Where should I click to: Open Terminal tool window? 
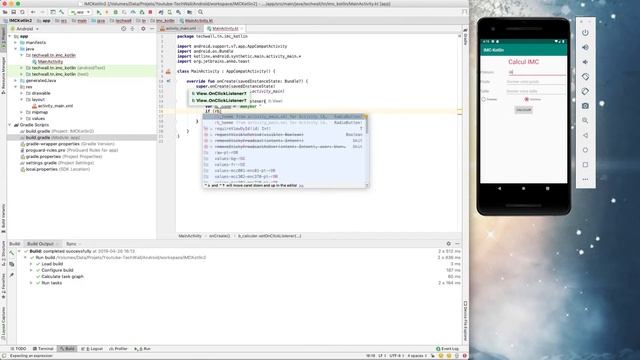click(x=43, y=349)
